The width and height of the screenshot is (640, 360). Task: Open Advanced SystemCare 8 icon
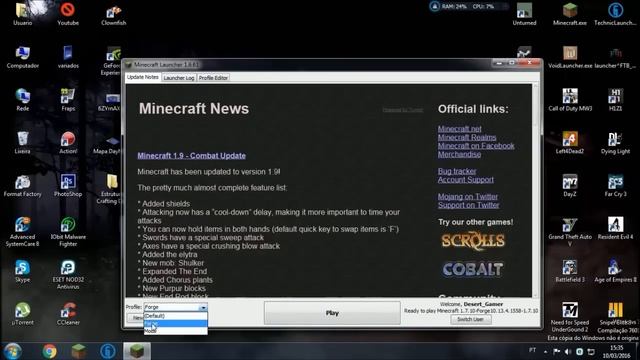coord(22,231)
